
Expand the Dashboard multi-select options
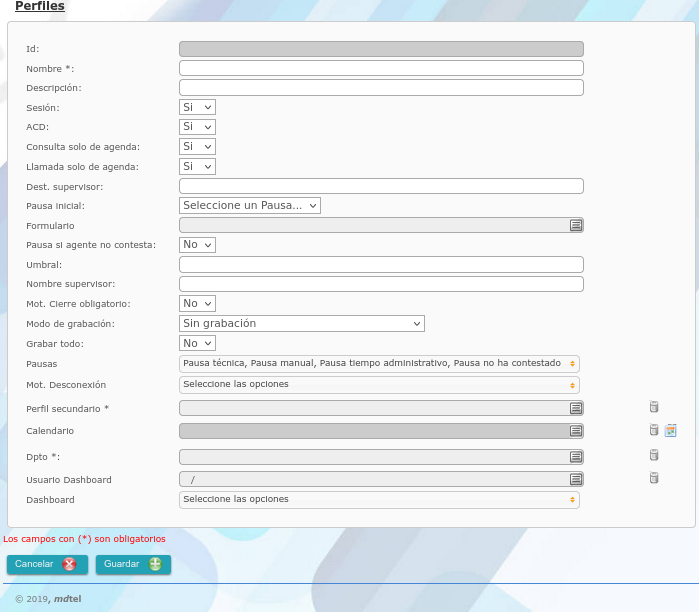379,500
